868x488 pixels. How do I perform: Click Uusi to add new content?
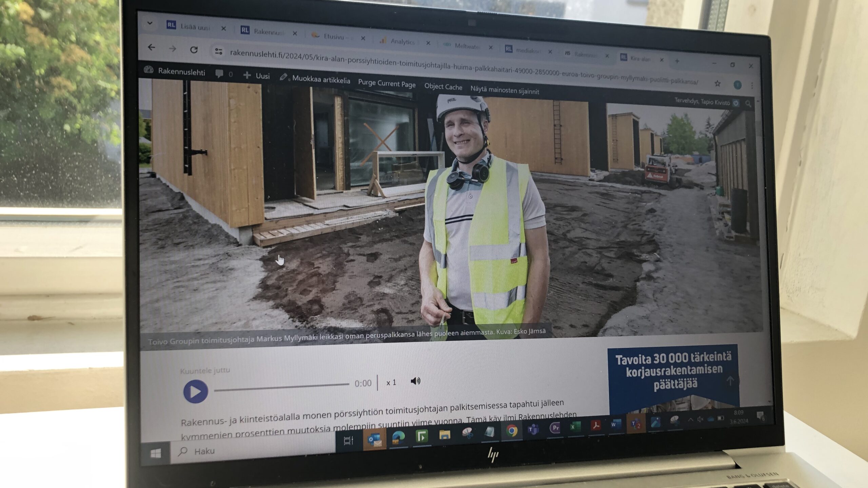[x=257, y=76]
